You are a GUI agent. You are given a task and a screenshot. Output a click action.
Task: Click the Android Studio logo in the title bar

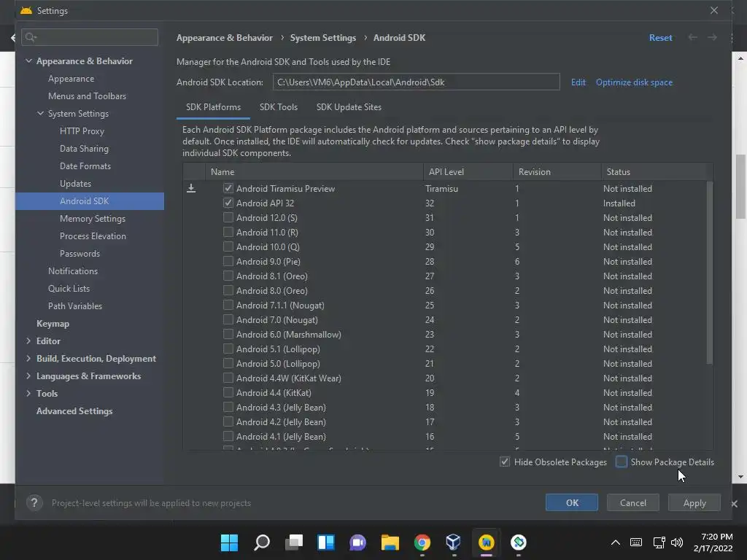coord(26,10)
